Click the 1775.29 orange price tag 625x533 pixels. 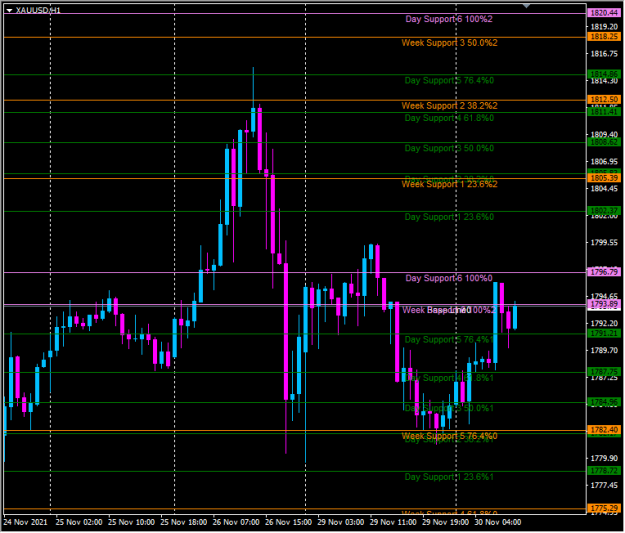coord(604,508)
